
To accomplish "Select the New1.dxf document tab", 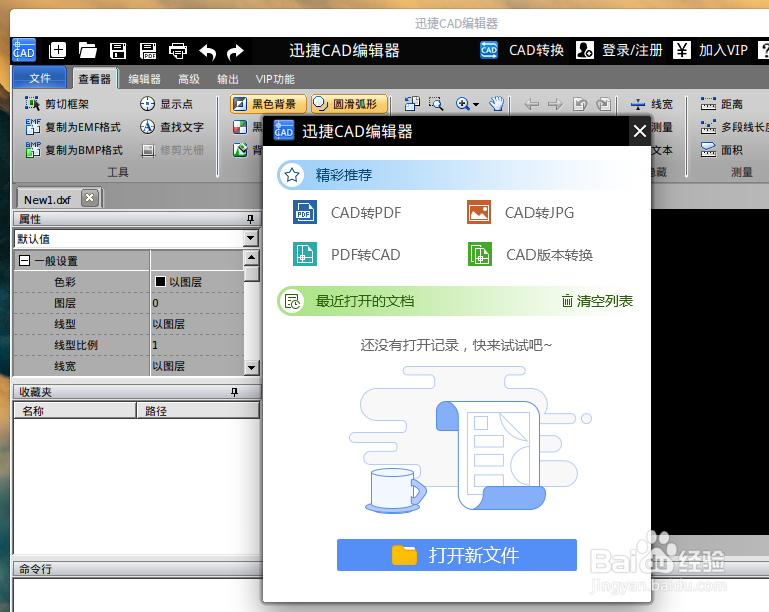I will [48, 200].
